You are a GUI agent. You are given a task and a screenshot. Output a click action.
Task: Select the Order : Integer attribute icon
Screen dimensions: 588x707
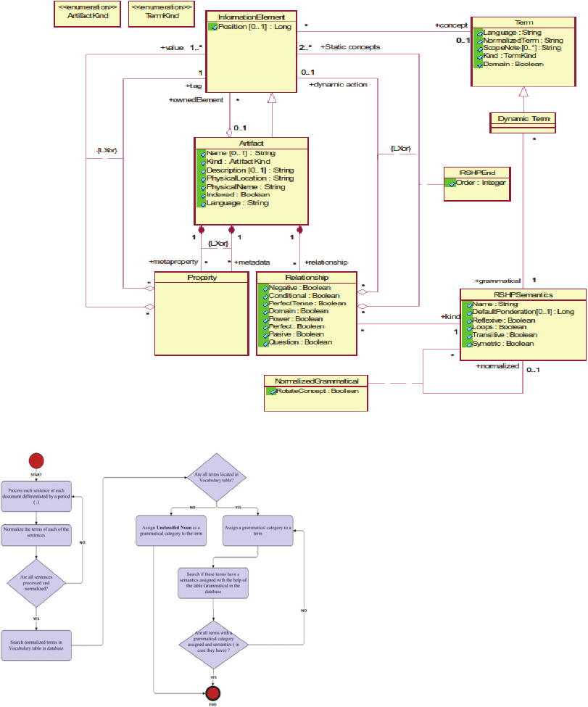pos(452,183)
